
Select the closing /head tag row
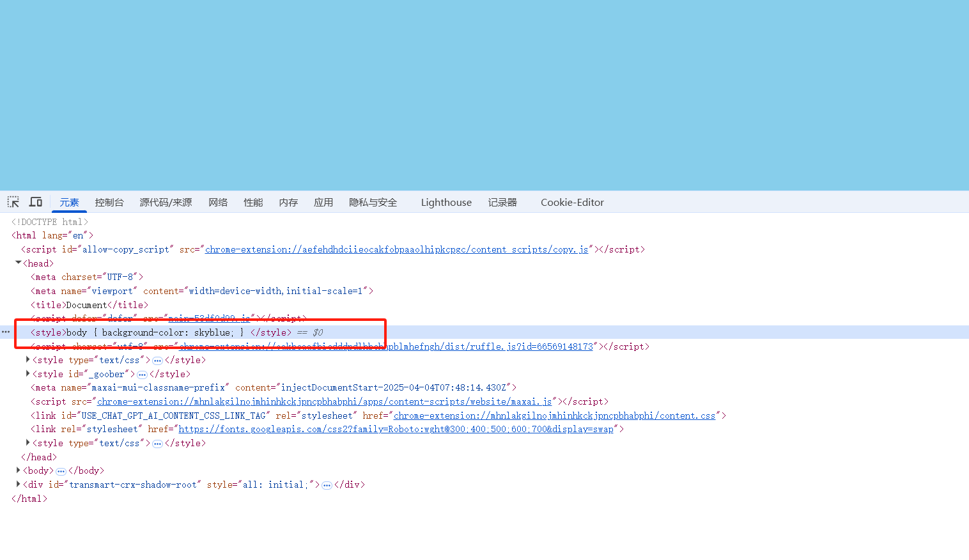coord(39,457)
